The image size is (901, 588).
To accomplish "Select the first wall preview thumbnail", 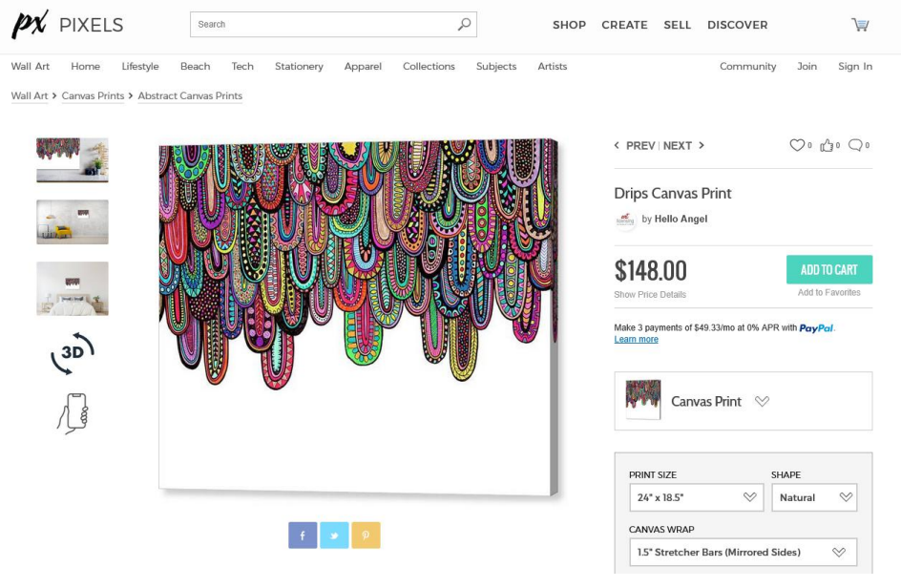I will 73,159.
